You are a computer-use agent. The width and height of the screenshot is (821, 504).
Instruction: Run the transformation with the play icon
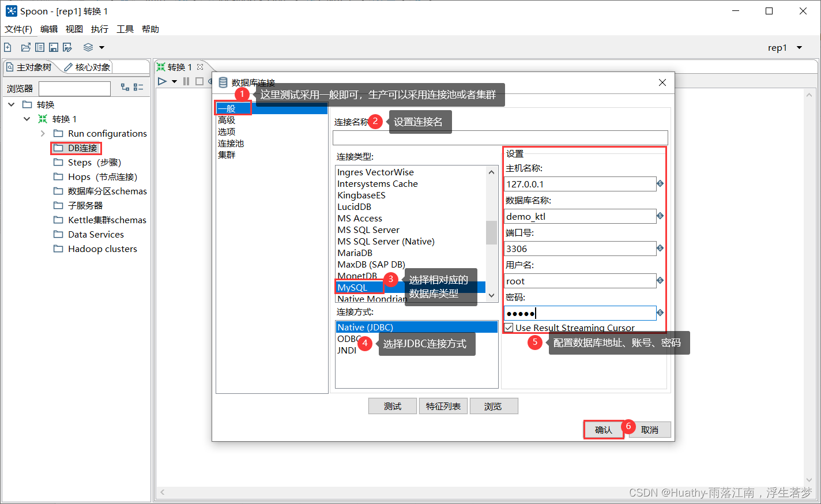(x=162, y=81)
